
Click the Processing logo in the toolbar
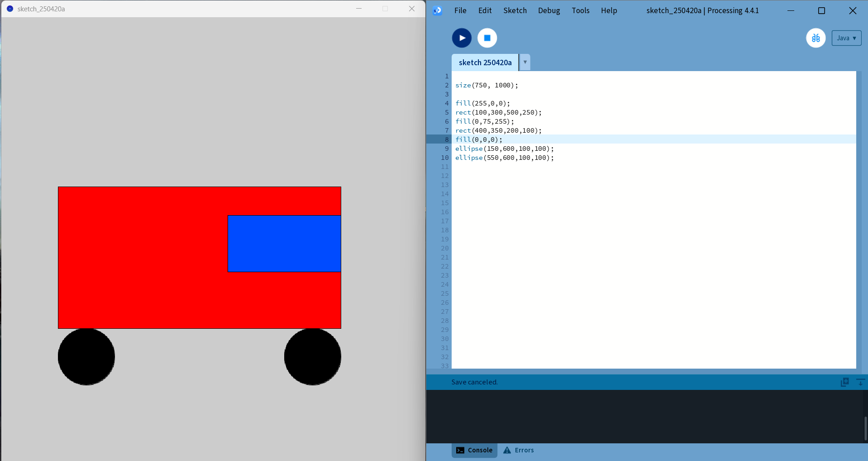(437, 10)
